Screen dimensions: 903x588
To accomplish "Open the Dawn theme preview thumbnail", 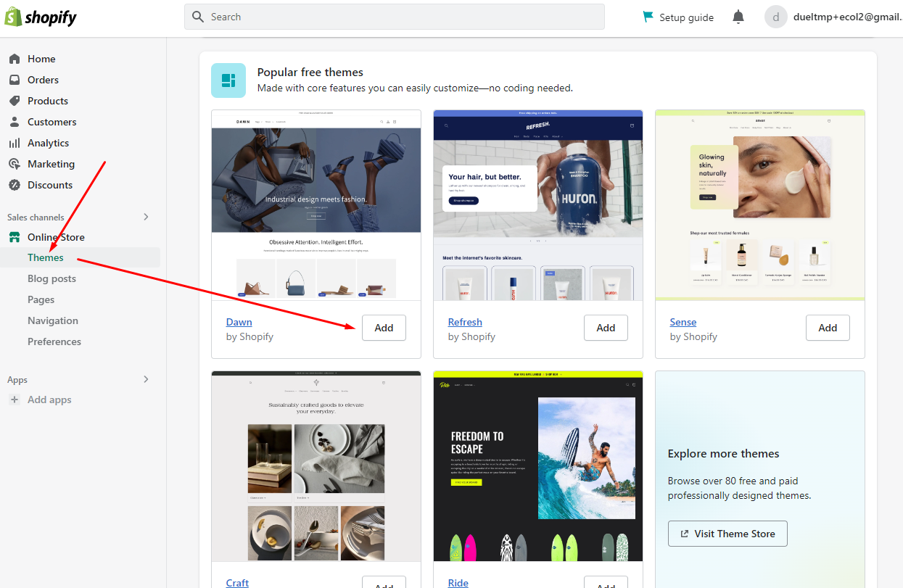I will 316,205.
